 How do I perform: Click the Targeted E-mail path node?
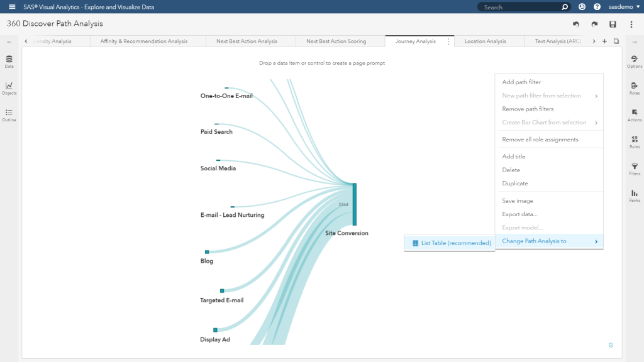coord(222,290)
